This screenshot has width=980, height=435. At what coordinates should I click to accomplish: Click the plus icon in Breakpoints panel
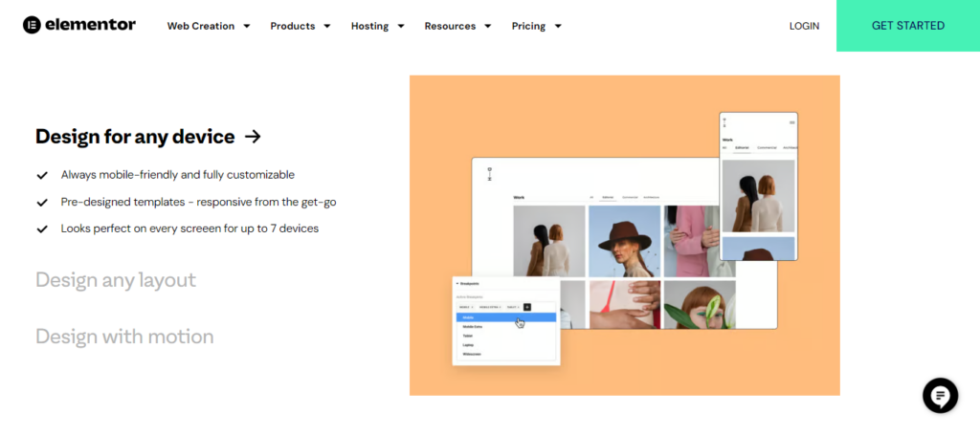click(x=526, y=306)
